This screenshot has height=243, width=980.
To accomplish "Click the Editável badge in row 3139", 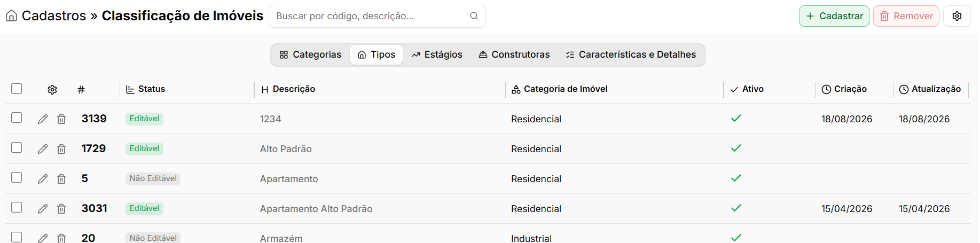I will click(144, 119).
